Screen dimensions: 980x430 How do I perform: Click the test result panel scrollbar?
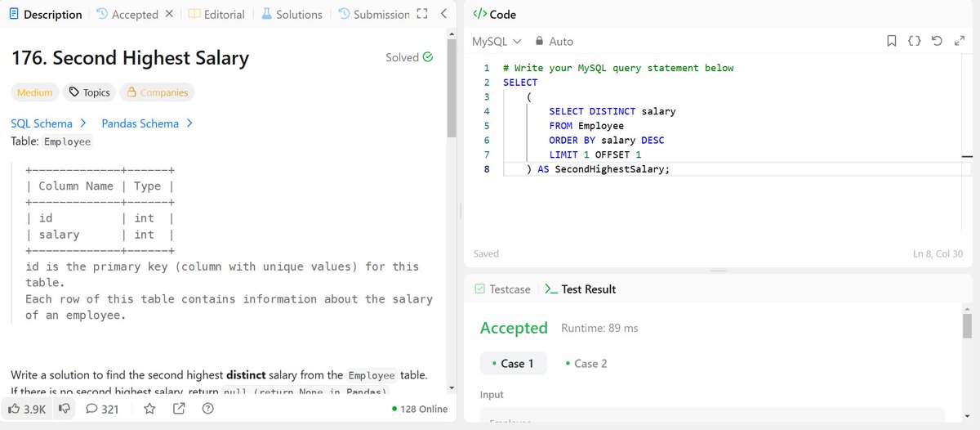pyautogui.click(x=968, y=325)
